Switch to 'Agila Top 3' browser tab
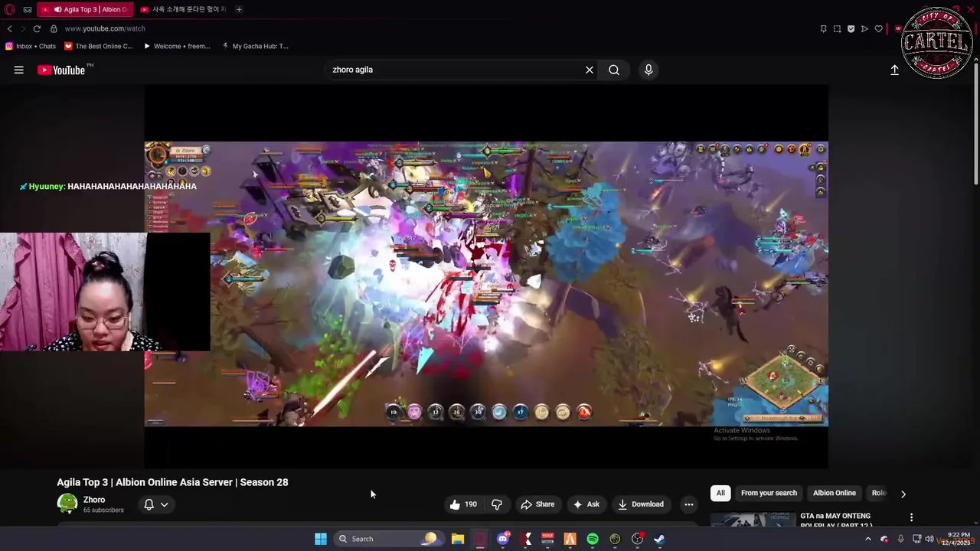This screenshot has height=551, width=980. coord(84,9)
